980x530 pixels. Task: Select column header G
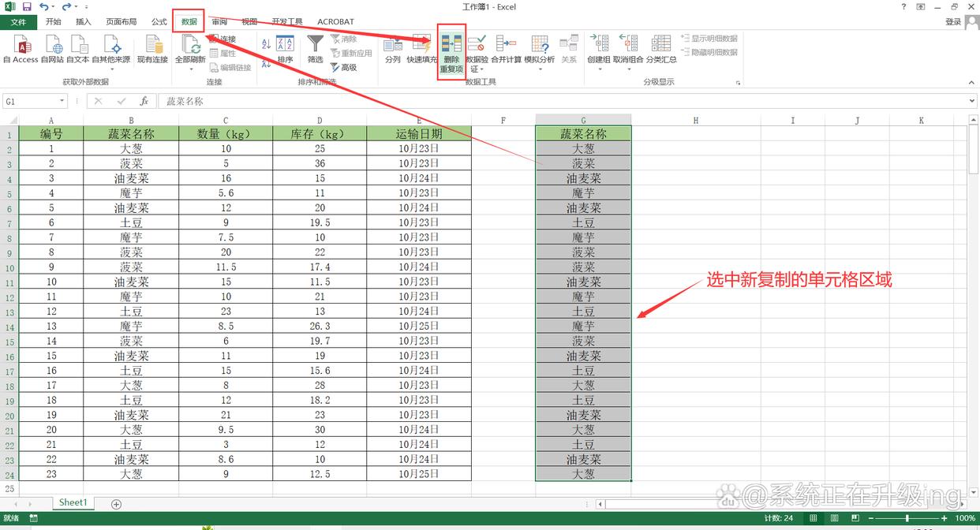583,121
